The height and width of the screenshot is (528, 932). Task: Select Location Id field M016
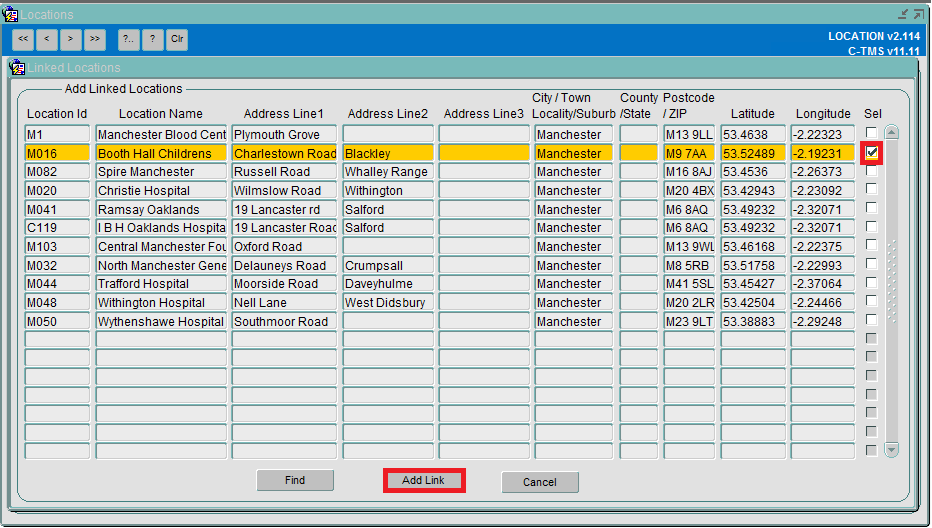click(57, 153)
